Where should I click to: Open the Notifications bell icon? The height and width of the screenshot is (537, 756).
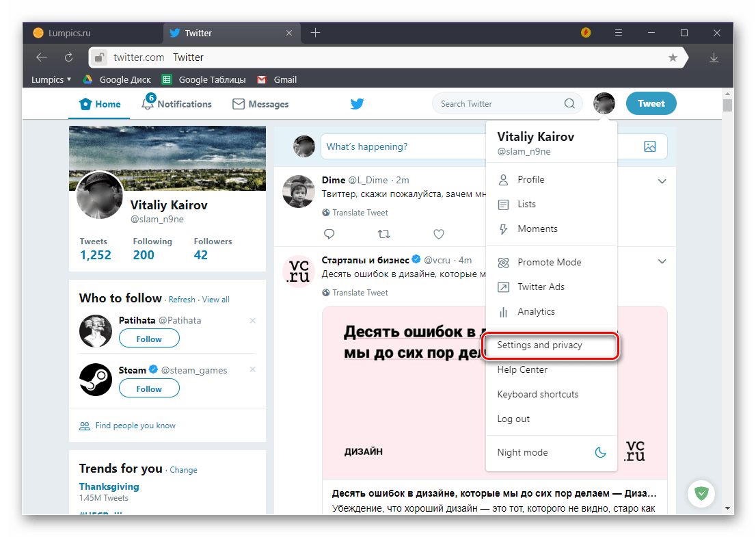pyautogui.click(x=147, y=103)
